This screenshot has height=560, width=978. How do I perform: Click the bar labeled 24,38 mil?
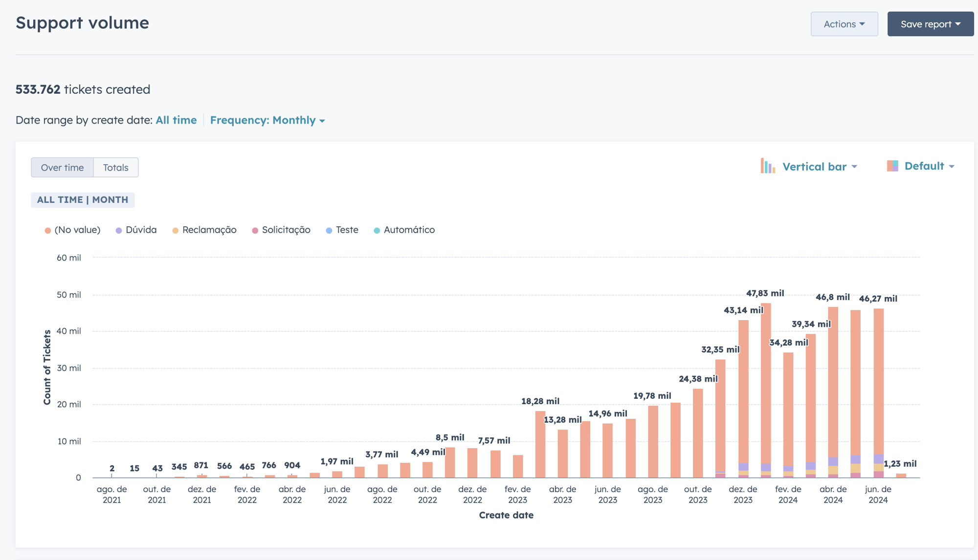tap(698, 433)
